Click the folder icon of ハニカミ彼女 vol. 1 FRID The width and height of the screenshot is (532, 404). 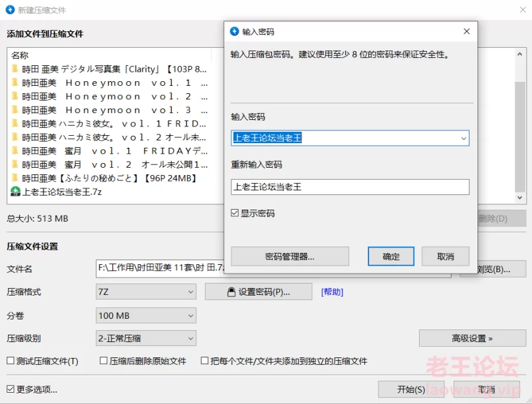15,123
